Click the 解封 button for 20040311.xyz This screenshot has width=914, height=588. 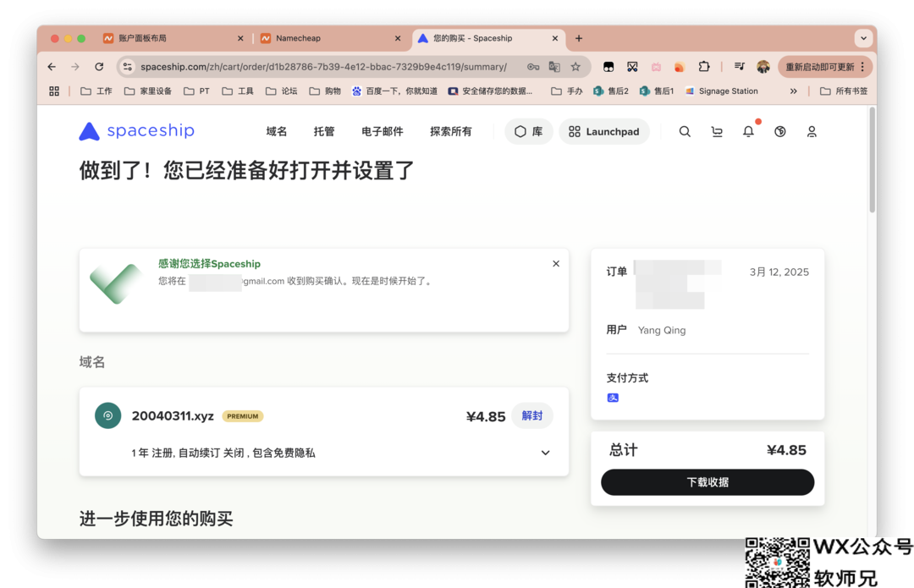pyautogui.click(x=532, y=415)
